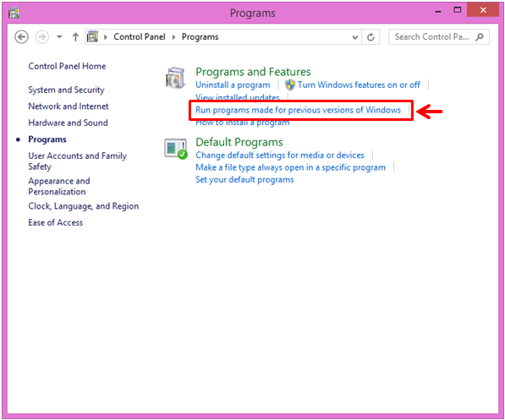Click the Search Control Panel field
The height and width of the screenshot is (420, 505).
[x=439, y=37]
